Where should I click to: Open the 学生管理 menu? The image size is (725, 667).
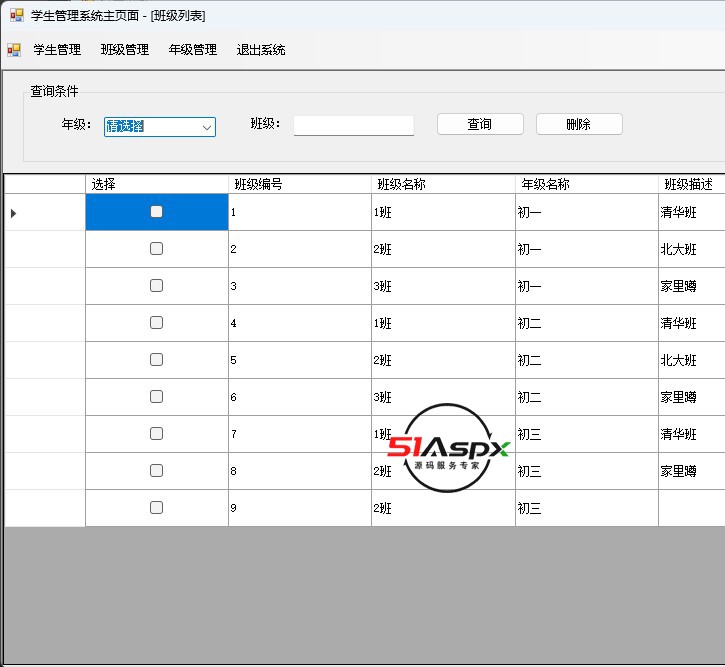point(57,50)
